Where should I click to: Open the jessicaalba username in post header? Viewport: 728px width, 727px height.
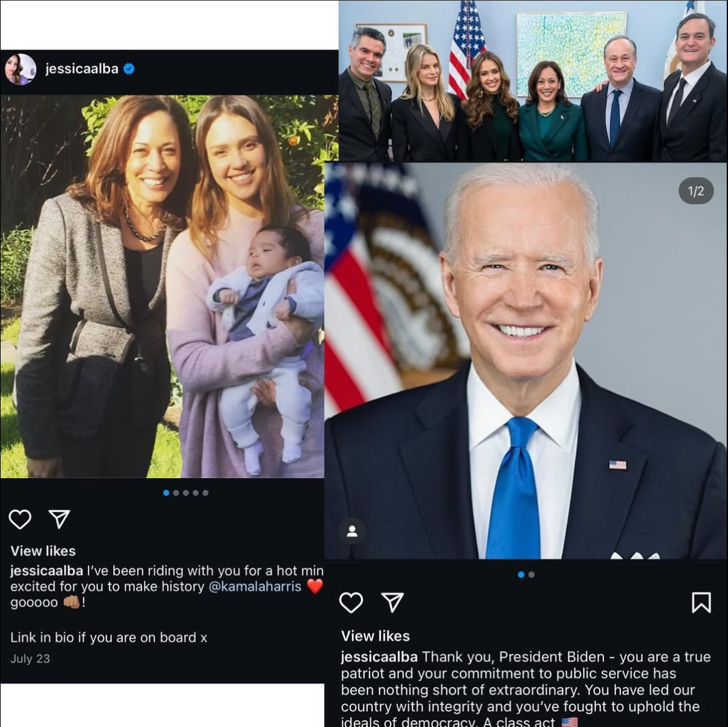(x=82, y=68)
